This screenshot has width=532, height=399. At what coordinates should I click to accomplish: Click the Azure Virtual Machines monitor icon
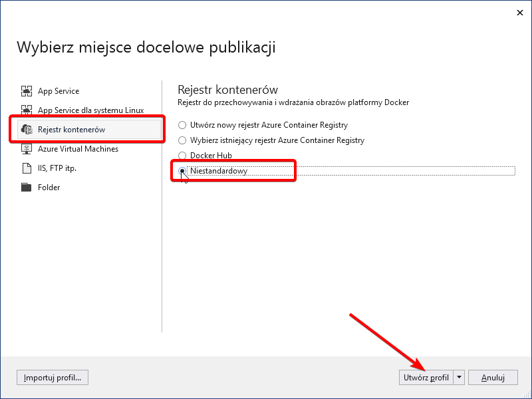pyautogui.click(x=27, y=149)
